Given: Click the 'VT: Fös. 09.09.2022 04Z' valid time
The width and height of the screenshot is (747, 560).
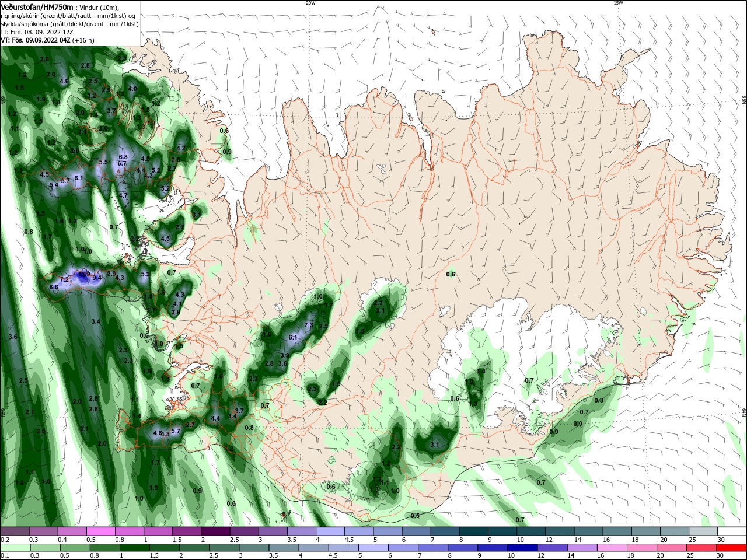Looking at the screenshot, I should pyautogui.click(x=36, y=40).
